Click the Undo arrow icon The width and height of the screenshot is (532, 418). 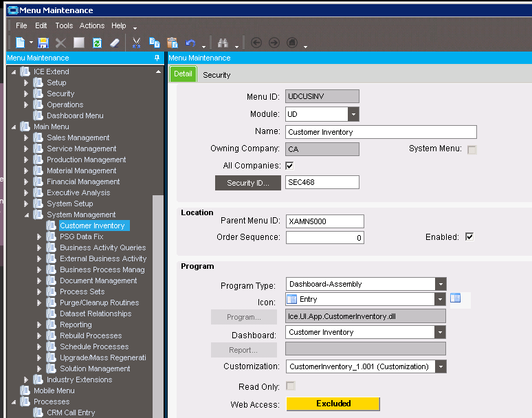pyautogui.click(x=190, y=43)
